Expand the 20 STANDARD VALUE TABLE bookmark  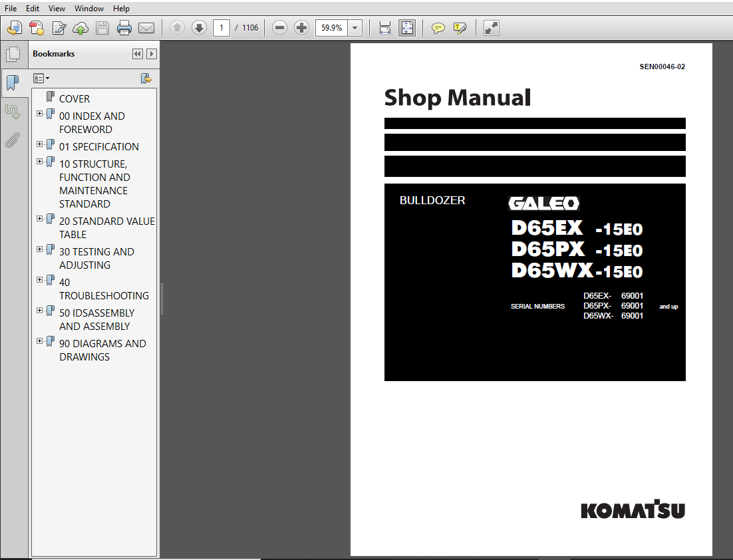click(40, 218)
